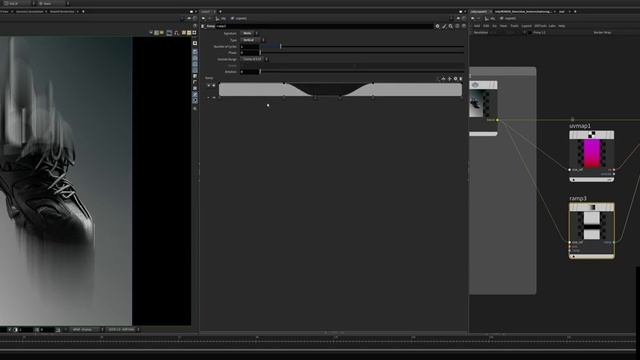Click the back arrow in the parameter pane path bar
The width and height of the screenshot is (640, 360).
click(x=203, y=18)
